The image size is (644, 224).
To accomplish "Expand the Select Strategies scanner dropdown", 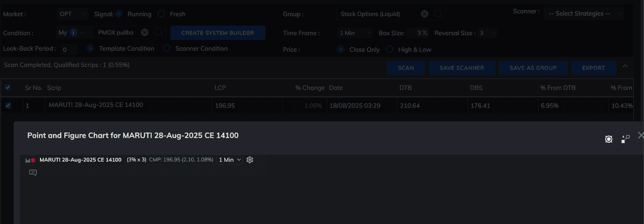I will point(584,14).
